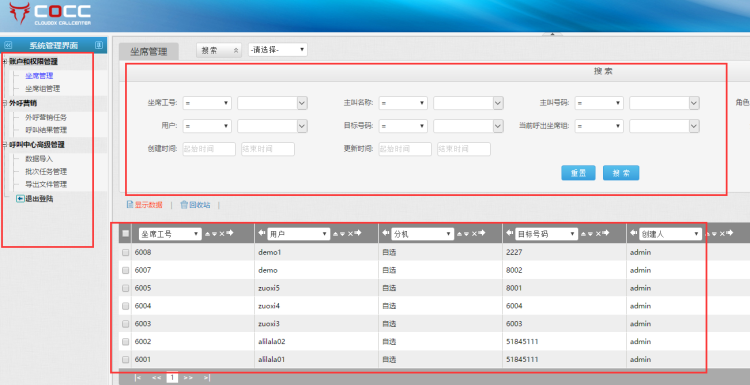Collapse the 外呼营销 tree group
Screen dimensions: 750x385
pos(5,103)
